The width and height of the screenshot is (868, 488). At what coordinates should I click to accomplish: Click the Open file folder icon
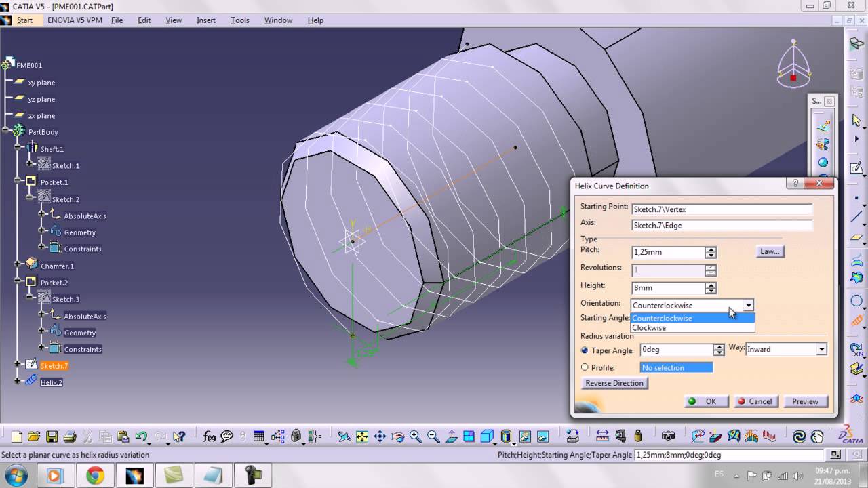click(34, 436)
